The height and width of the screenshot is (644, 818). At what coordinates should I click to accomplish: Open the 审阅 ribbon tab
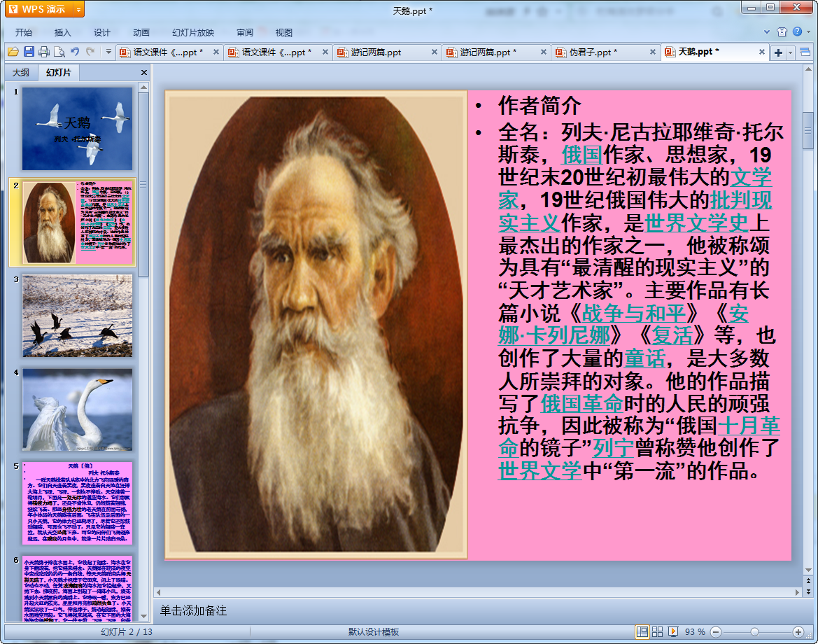pyautogui.click(x=245, y=32)
